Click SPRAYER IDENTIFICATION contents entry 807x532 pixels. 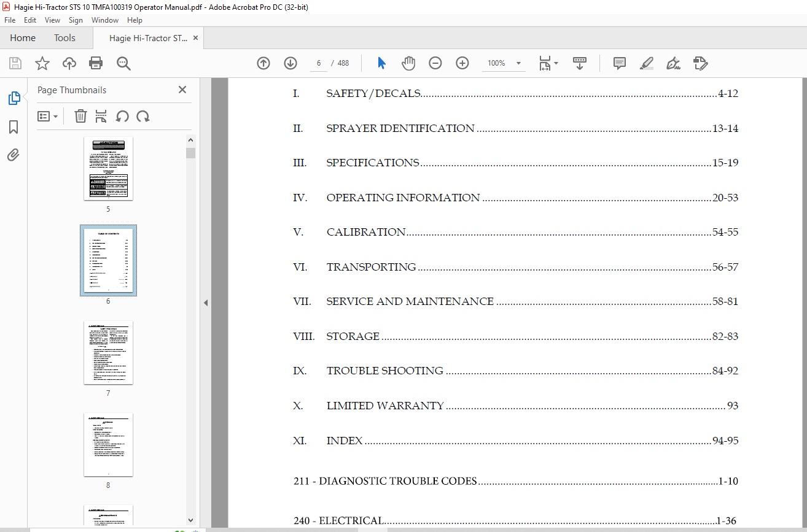click(x=515, y=128)
